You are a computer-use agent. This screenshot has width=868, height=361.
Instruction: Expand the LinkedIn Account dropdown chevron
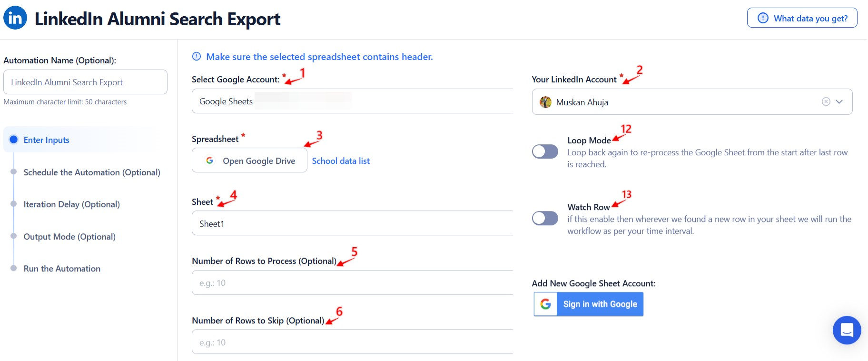coord(839,101)
